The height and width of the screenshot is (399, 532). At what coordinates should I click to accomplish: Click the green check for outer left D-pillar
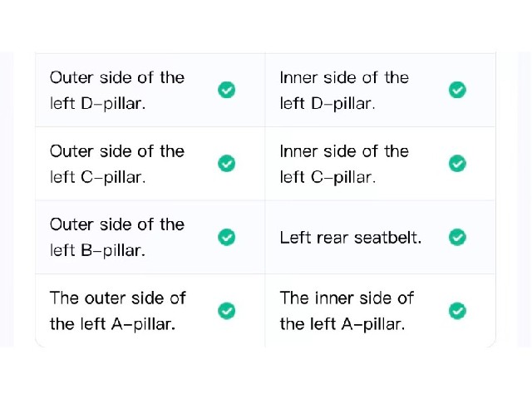click(x=226, y=90)
